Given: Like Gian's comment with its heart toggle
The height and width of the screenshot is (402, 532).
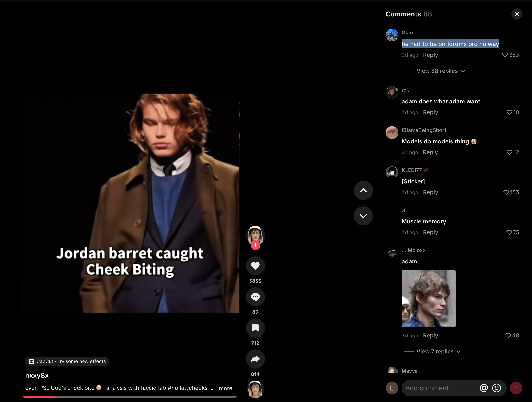Looking at the screenshot, I should (x=504, y=55).
